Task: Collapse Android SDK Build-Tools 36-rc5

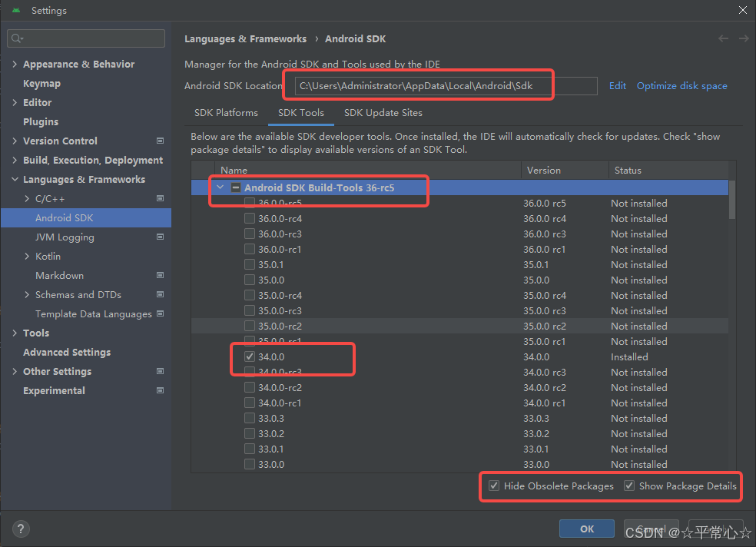Action: pyautogui.click(x=220, y=186)
